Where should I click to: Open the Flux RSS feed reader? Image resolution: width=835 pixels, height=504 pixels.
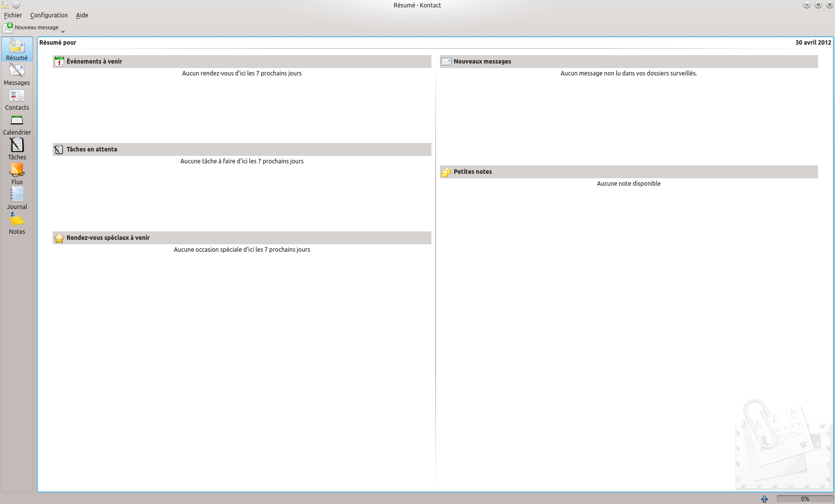[17, 174]
